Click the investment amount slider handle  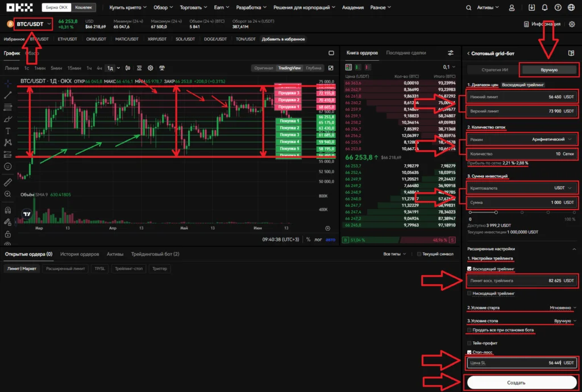[x=496, y=212]
